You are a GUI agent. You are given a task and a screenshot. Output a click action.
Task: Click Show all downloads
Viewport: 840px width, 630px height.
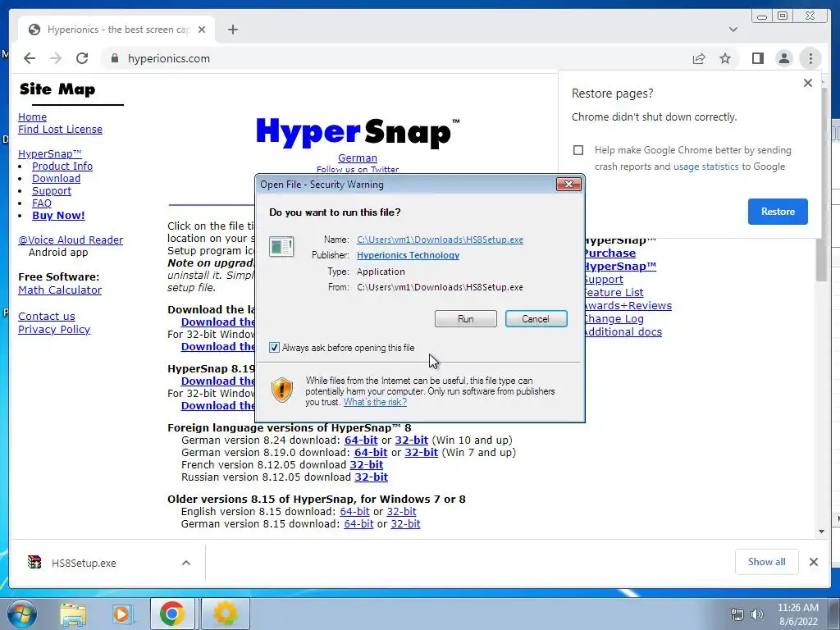(x=767, y=561)
